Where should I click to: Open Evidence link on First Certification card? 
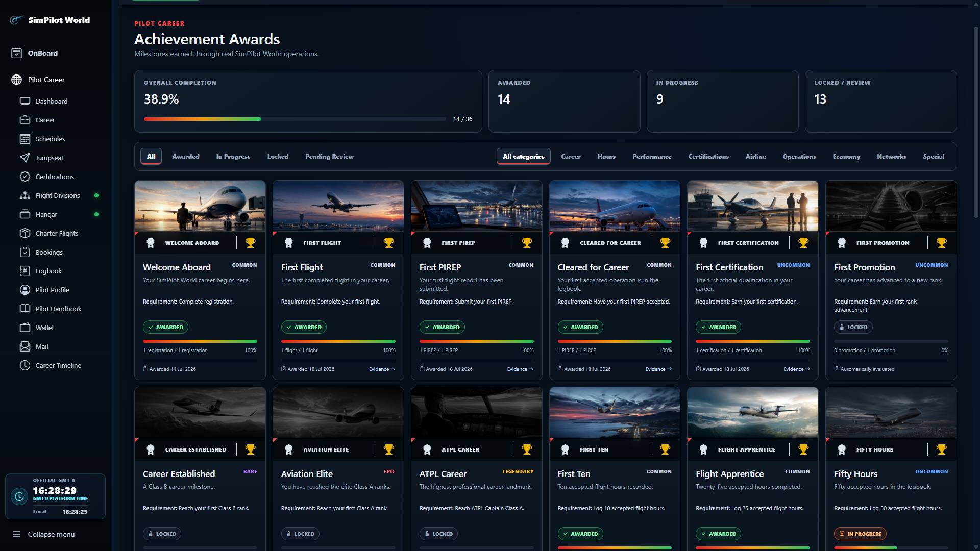click(x=796, y=369)
